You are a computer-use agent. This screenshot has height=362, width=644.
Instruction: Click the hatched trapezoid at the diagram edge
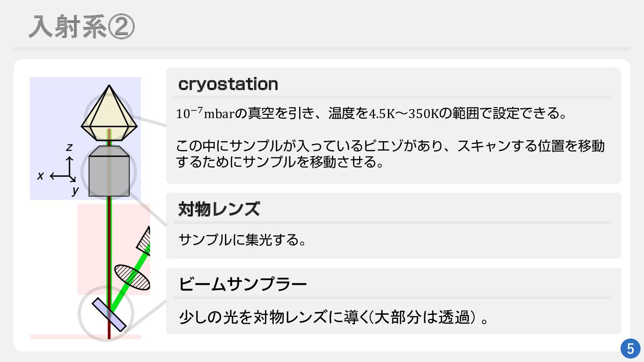[x=144, y=240]
